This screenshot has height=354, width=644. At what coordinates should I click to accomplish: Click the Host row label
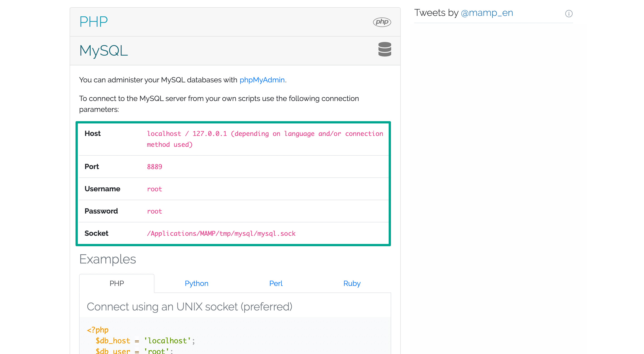[x=93, y=134]
